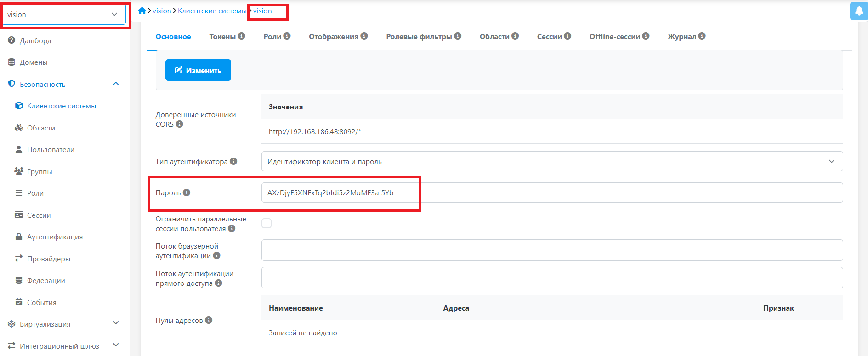Image resolution: width=868 pixels, height=356 pixels.
Task: Open the vision domain selector dropdown
Action: 64,15
